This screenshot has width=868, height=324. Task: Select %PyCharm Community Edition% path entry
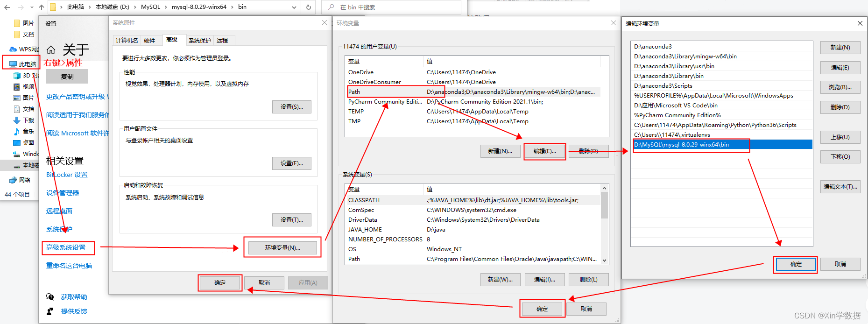tap(721, 115)
